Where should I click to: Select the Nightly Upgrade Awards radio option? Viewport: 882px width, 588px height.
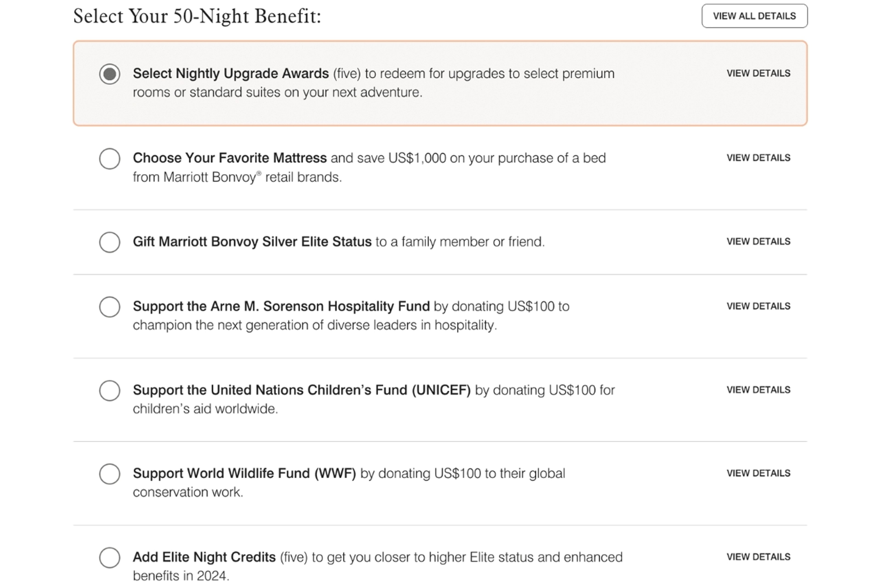click(x=110, y=74)
